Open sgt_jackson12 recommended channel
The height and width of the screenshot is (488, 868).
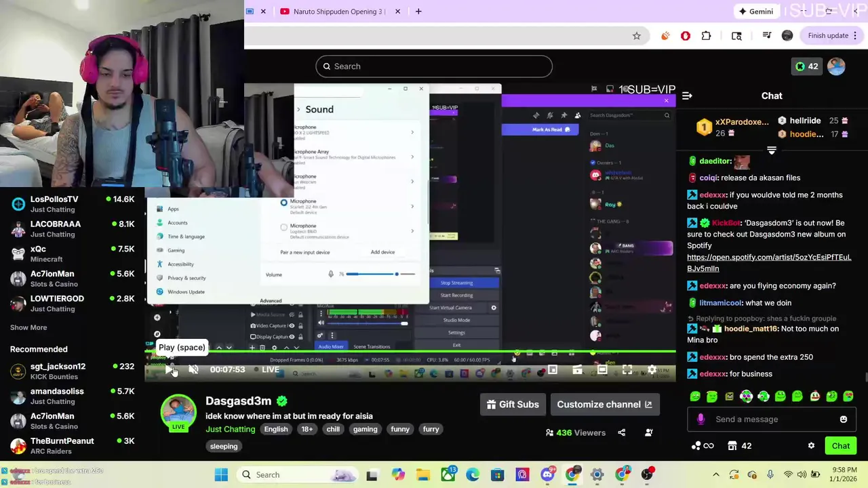73,371
